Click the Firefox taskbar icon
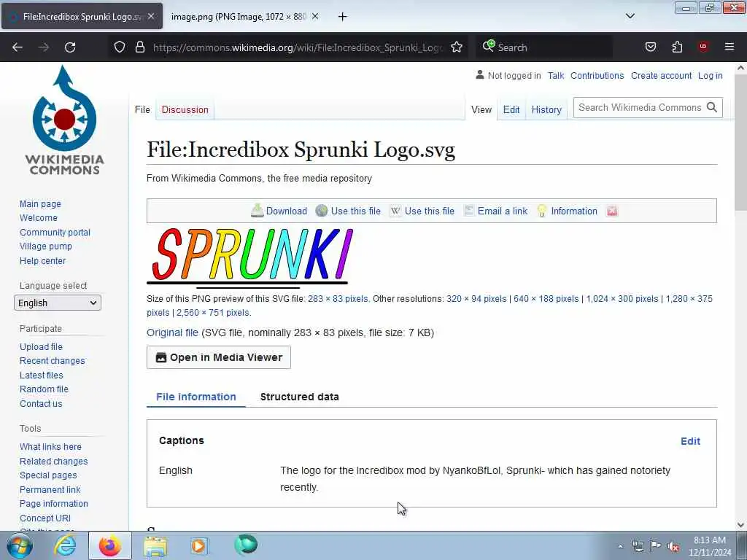Screen dimensions: 747x560 click(110, 546)
